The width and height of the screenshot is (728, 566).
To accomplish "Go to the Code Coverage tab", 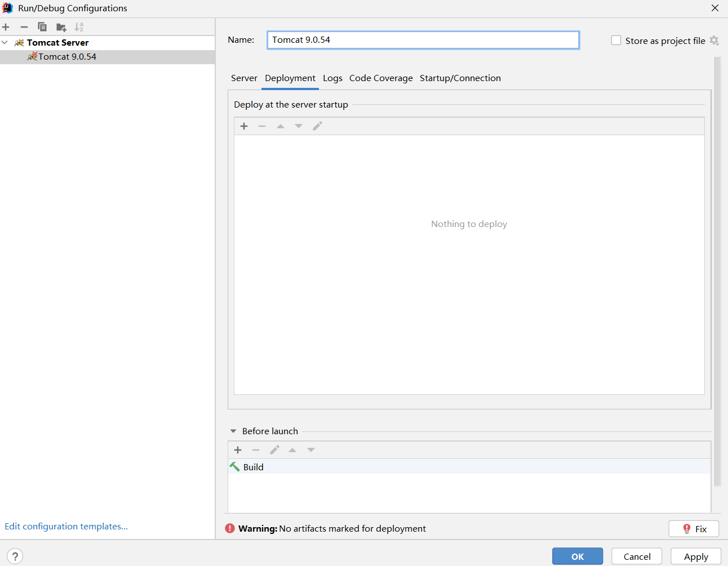I will 381,78.
